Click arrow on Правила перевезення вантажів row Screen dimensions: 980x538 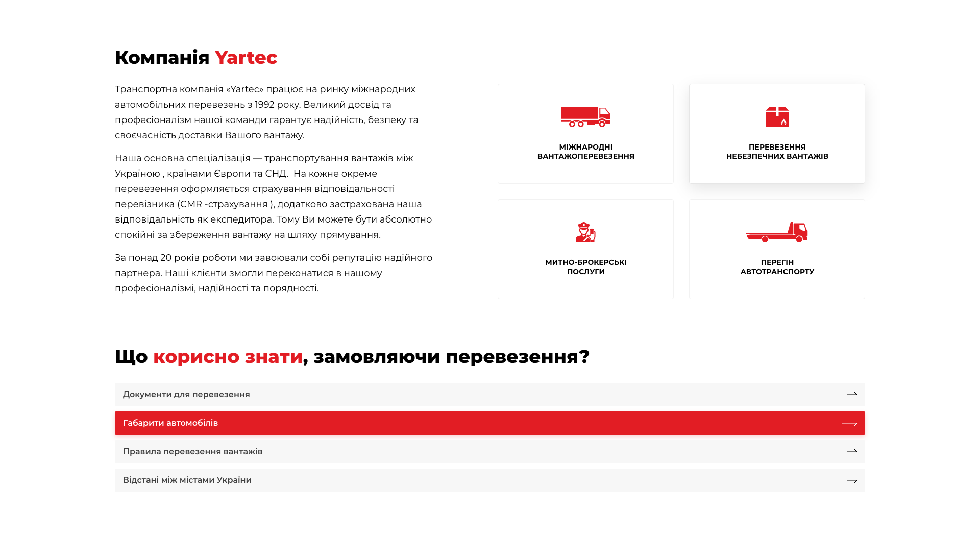pos(852,452)
